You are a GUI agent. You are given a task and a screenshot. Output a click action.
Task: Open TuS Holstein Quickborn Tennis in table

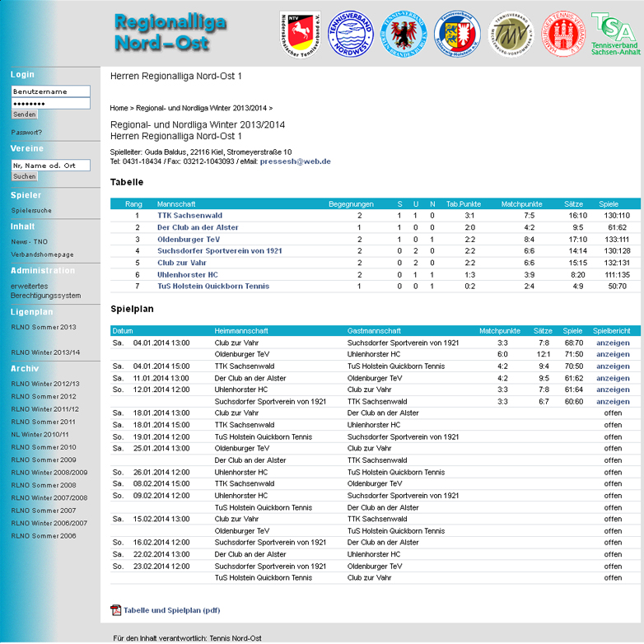pyautogui.click(x=213, y=287)
